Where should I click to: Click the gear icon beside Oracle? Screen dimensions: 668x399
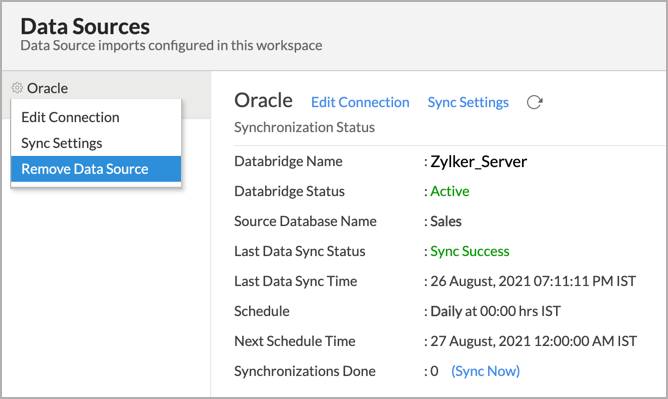pos(17,88)
